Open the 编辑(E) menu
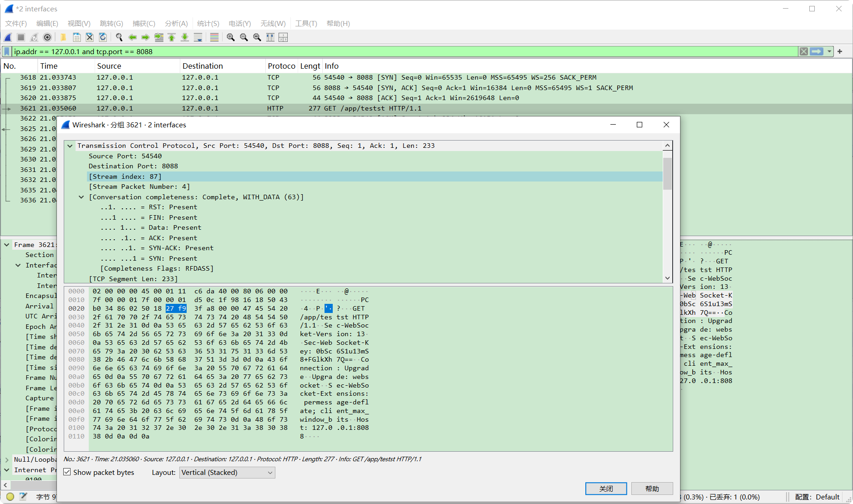This screenshot has width=853, height=504. click(47, 23)
